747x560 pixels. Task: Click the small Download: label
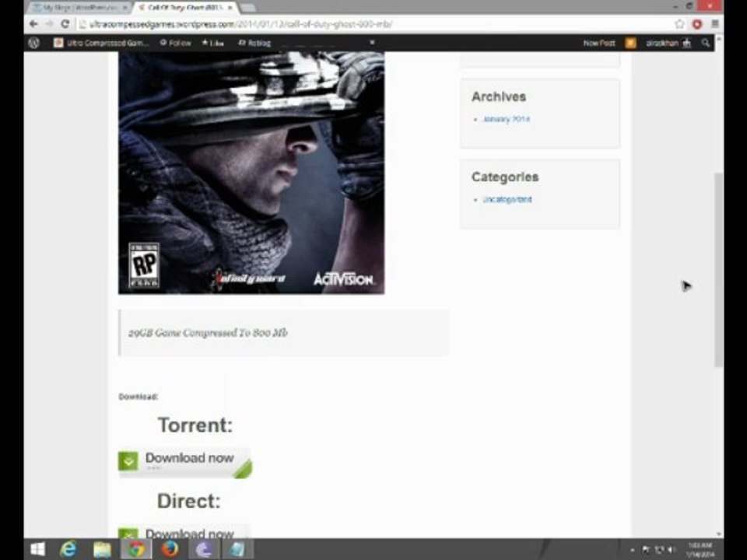click(x=139, y=397)
